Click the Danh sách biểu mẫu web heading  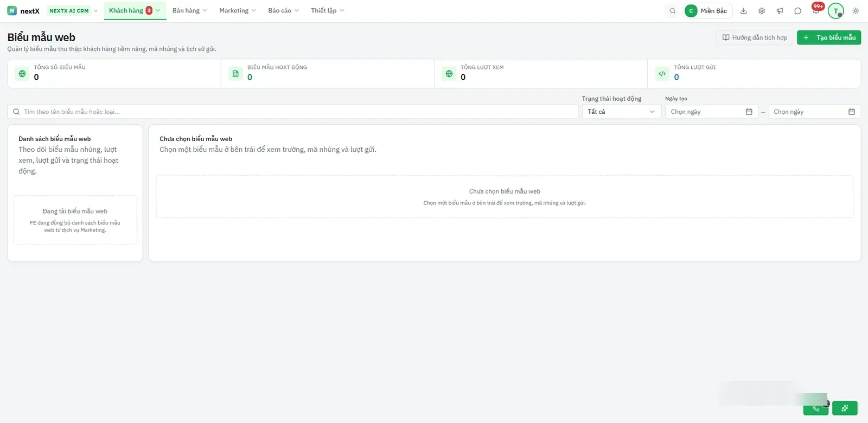pos(55,139)
